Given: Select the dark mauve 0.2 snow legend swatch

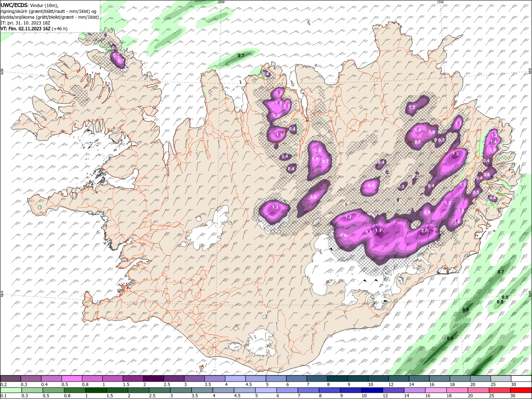Looking at the screenshot, I should coord(10,379).
